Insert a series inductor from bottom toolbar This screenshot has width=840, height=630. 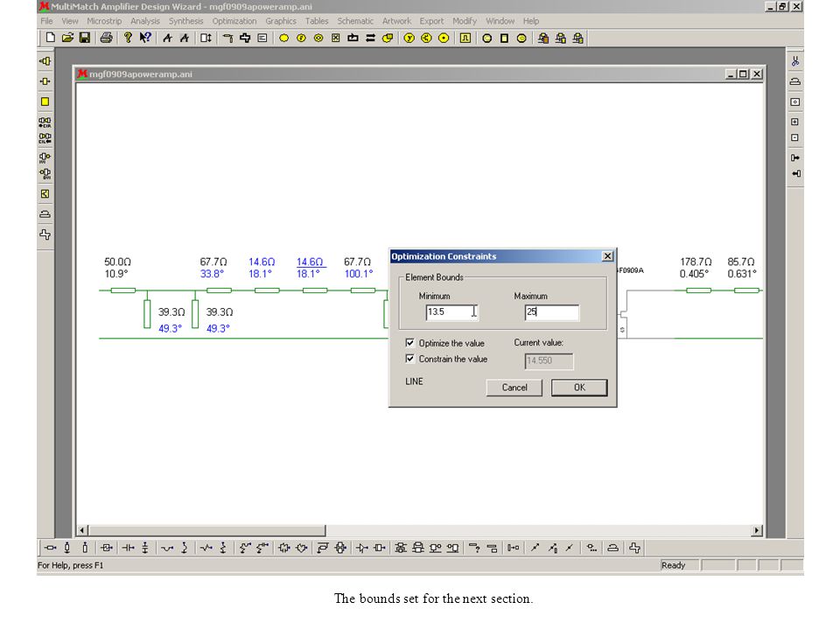click(167, 548)
